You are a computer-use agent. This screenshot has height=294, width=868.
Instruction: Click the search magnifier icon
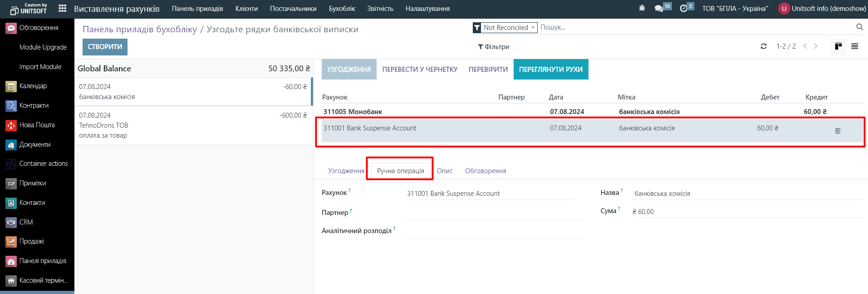click(x=859, y=27)
